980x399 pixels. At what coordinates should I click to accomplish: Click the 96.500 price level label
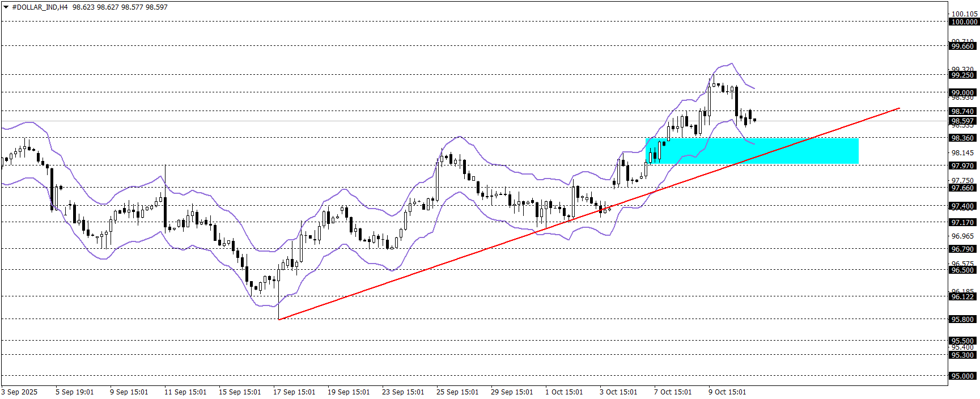click(964, 270)
